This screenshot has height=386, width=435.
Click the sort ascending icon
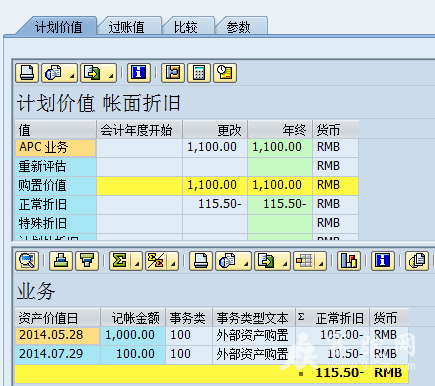click(61, 261)
